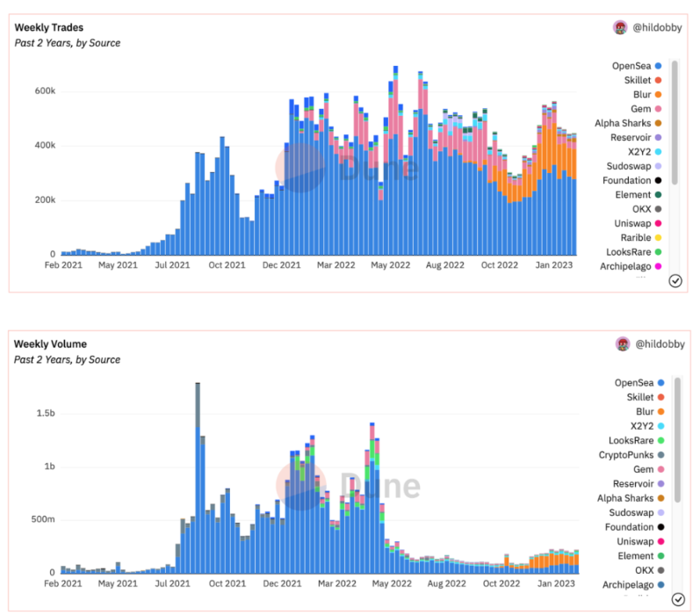The image size is (700, 615).
Task: Open hildobby avatar on Weekly Volume chart
Action: pyautogui.click(x=623, y=344)
